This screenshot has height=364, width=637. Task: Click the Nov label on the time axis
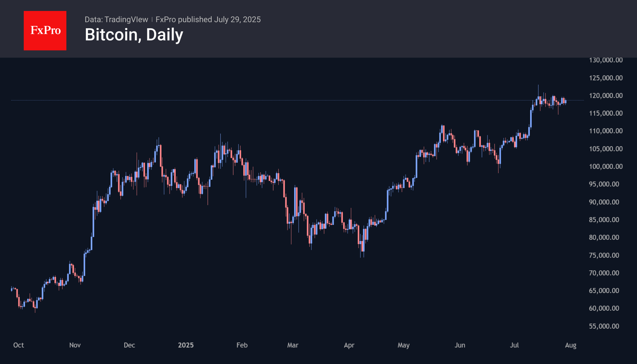[75, 345]
